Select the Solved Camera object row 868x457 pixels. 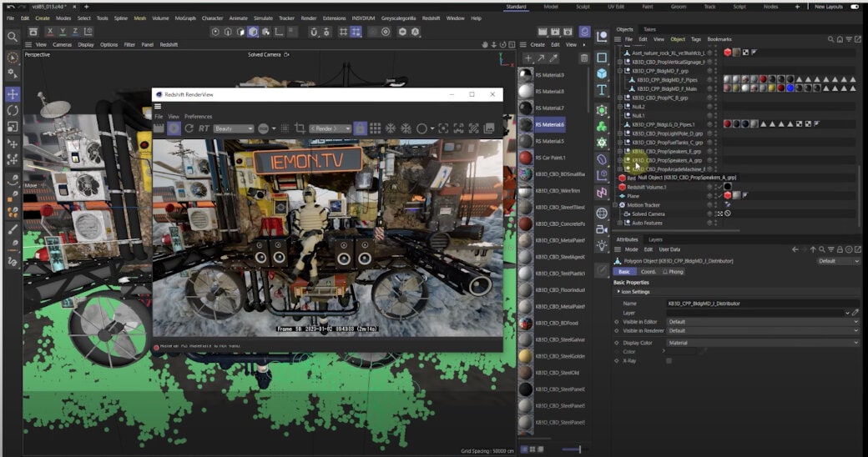point(648,213)
